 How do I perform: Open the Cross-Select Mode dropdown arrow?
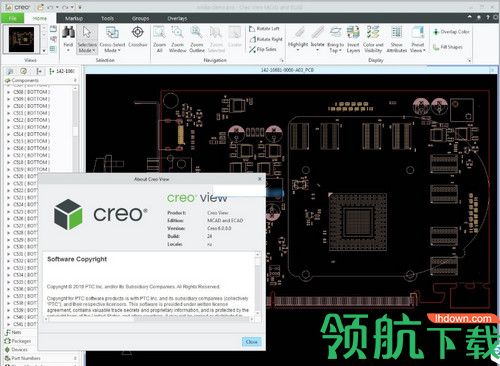[119, 51]
